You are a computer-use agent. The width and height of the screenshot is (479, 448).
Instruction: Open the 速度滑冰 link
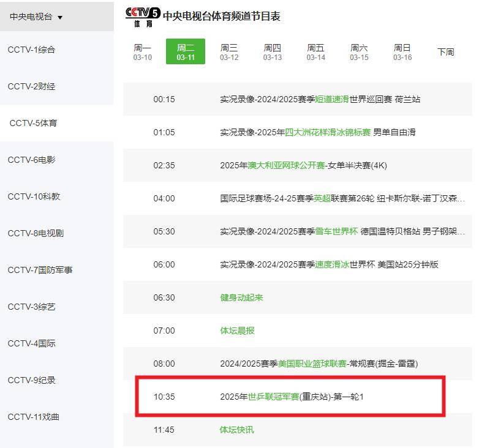pyautogui.click(x=332, y=264)
